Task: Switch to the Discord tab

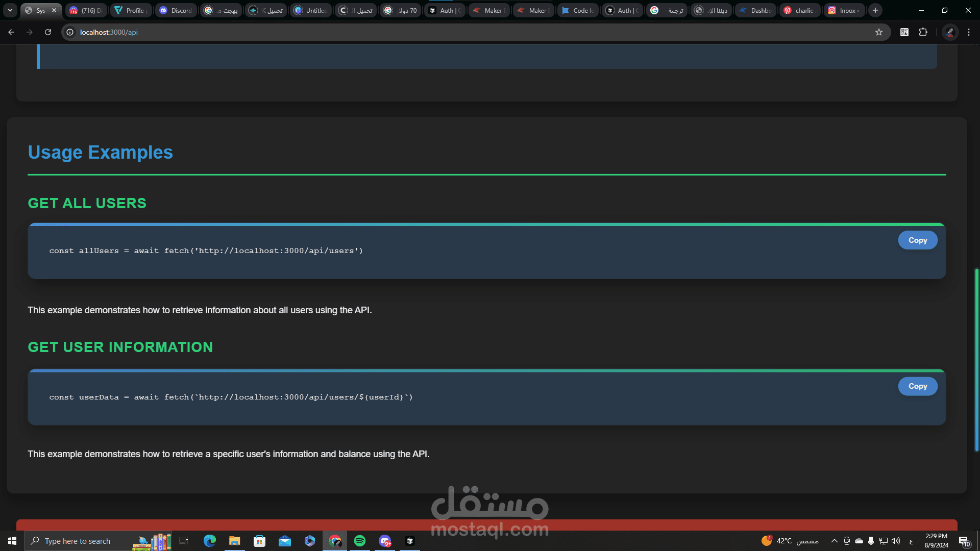Action: 176,10
